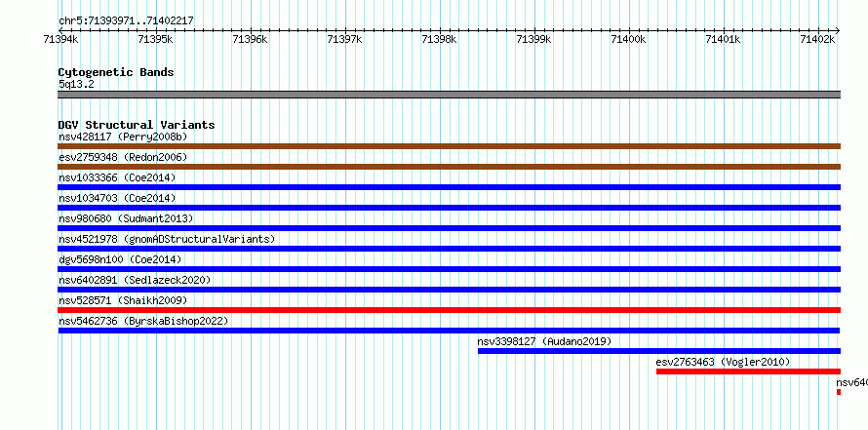Click the brown bar under nsv428117
Image resolution: width=868 pixels, height=430 pixels.
click(449, 146)
